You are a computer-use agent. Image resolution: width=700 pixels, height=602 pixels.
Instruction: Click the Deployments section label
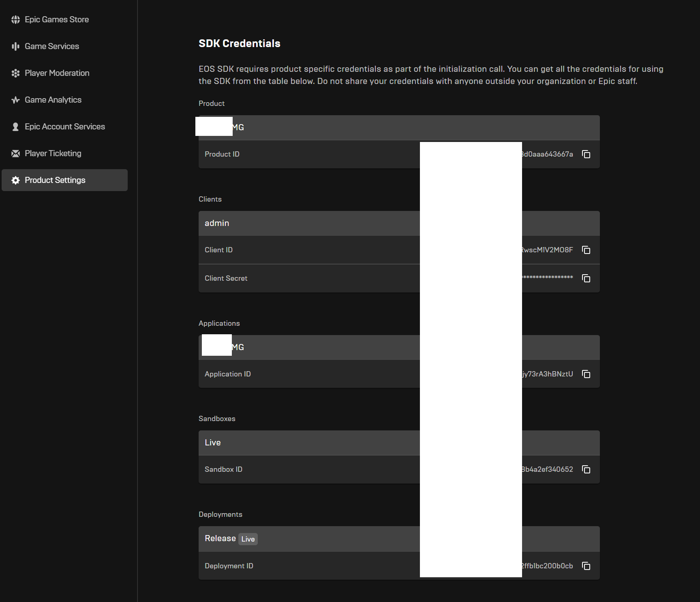(220, 514)
